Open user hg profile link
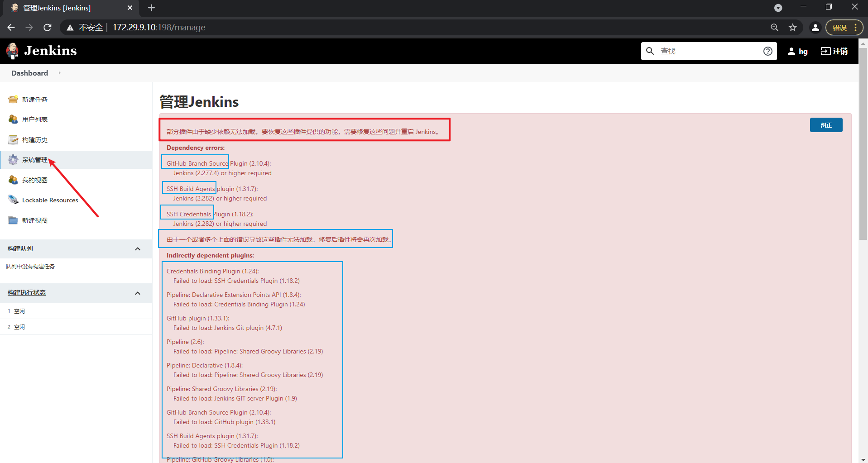 797,51
